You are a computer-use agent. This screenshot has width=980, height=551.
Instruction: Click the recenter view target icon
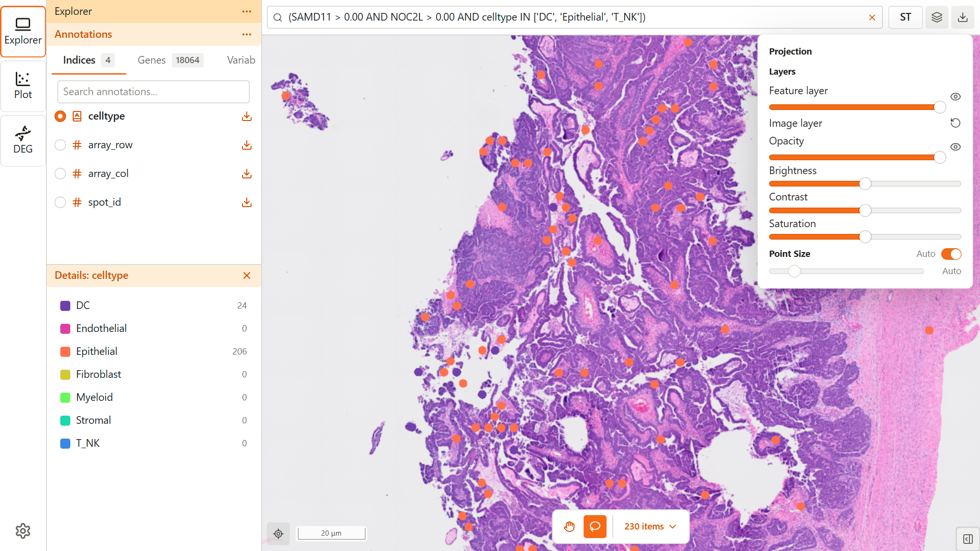[278, 533]
